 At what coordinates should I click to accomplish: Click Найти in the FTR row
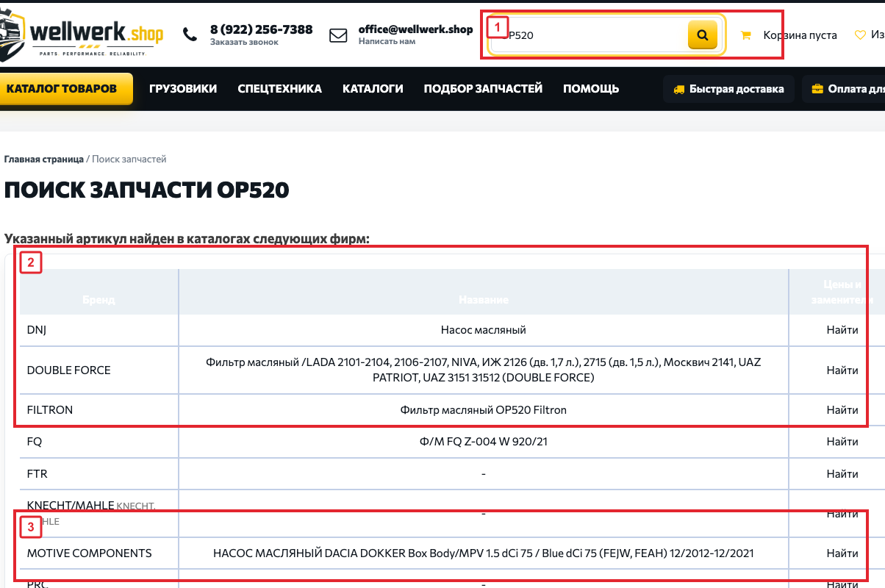click(x=842, y=474)
